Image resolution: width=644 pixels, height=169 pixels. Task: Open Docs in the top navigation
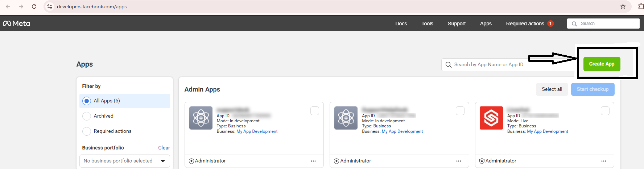pos(401,24)
